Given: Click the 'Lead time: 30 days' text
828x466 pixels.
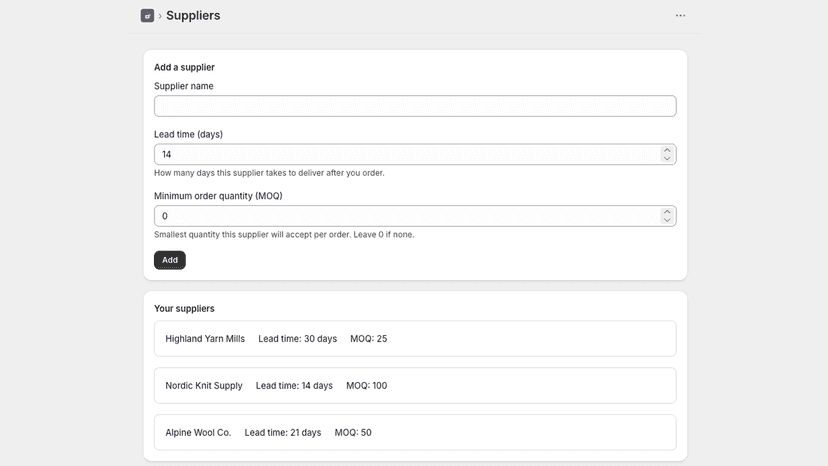Looking at the screenshot, I should click(297, 339).
